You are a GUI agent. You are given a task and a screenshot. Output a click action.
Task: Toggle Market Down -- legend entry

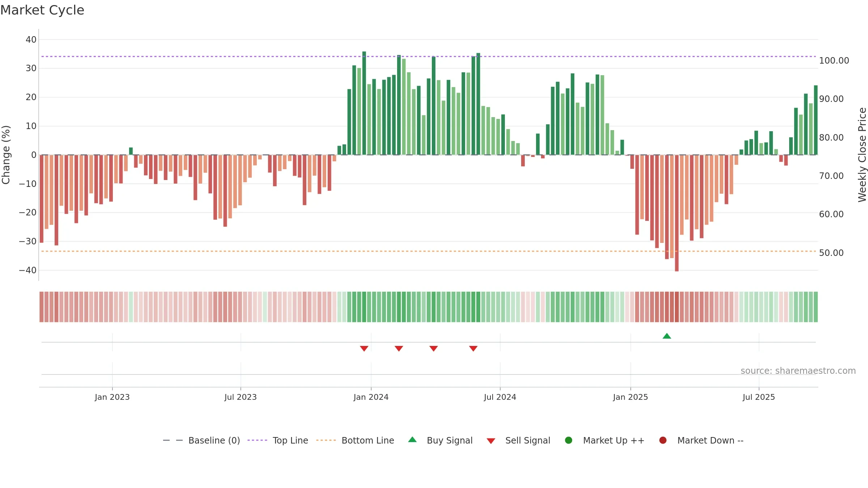click(x=701, y=441)
